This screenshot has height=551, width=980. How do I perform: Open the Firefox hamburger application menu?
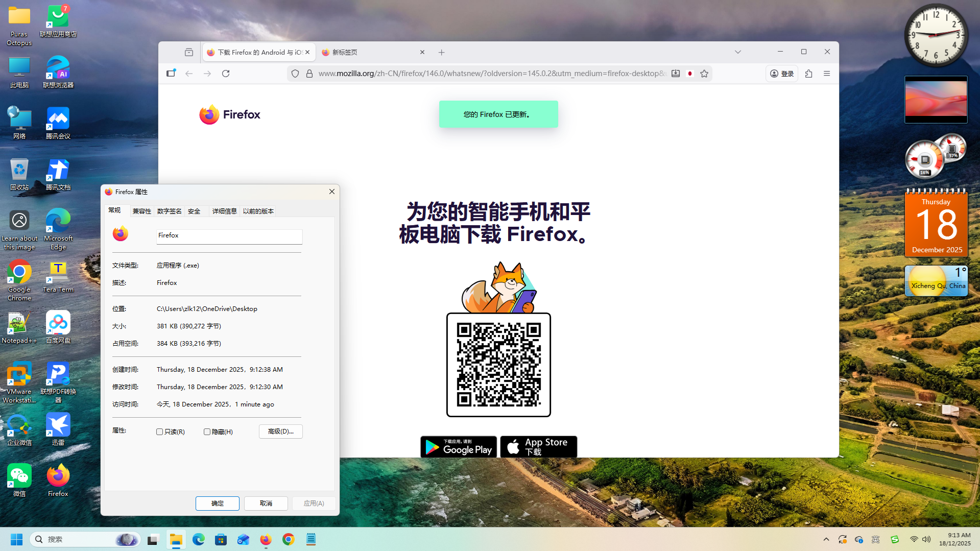(x=827, y=74)
